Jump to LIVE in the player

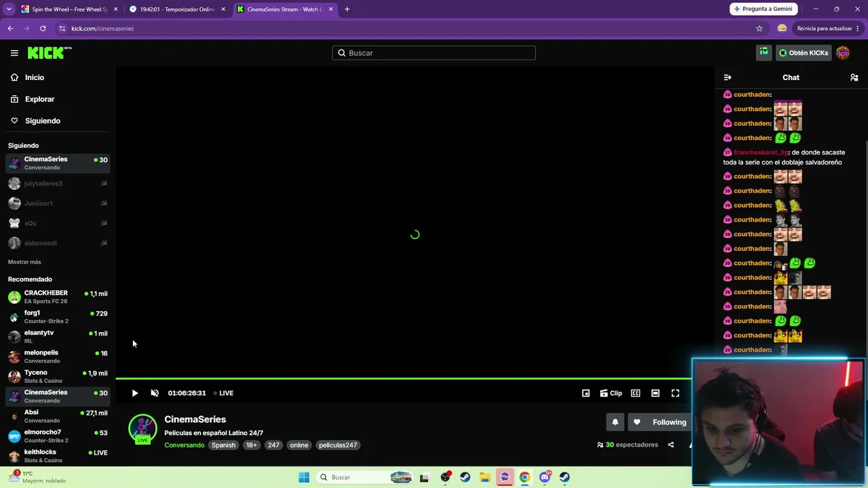pyautogui.click(x=223, y=393)
